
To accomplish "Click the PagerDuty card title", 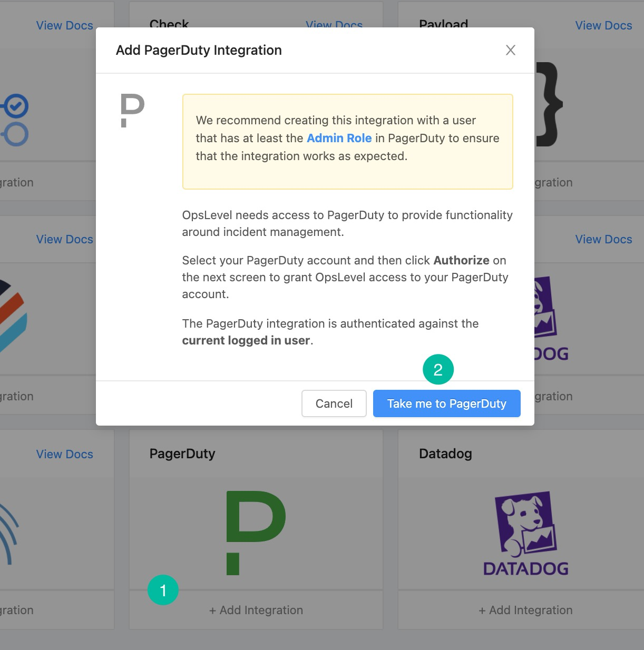I will point(182,454).
